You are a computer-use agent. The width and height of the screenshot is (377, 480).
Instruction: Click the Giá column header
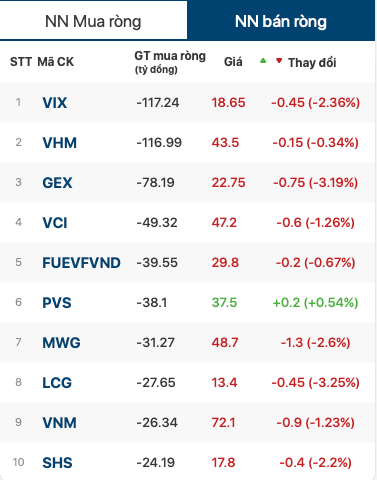[x=233, y=62]
